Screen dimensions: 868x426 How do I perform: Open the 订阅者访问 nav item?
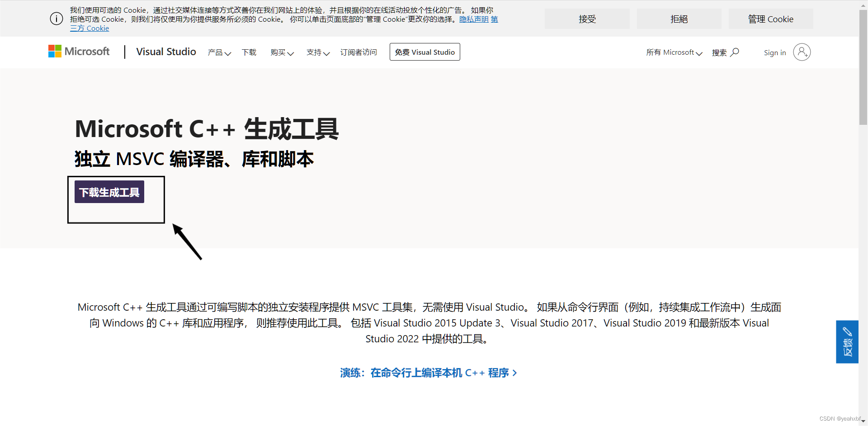tap(359, 52)
